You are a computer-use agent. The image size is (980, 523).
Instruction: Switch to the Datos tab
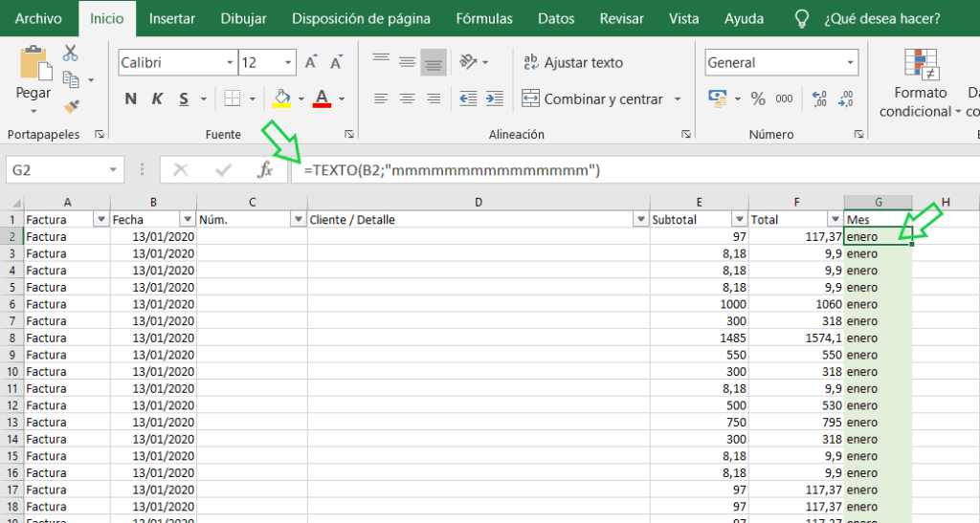point(556,19)
